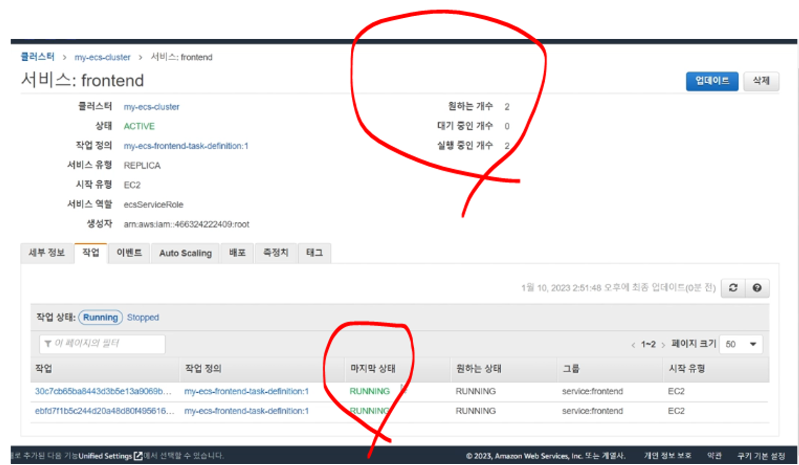Screen dimensions: 799x465
Task: Click the REPLICA service type value
Action: (x=142, y=166)
